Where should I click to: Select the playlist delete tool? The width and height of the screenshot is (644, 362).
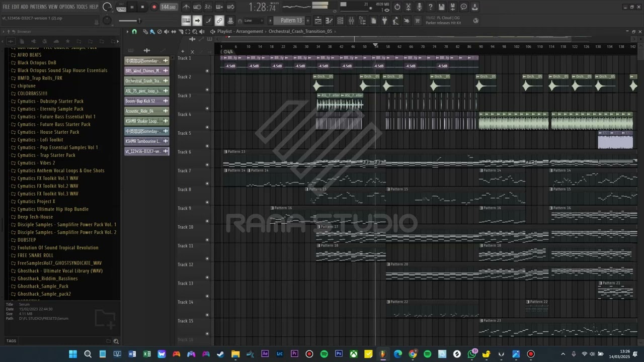159,31
